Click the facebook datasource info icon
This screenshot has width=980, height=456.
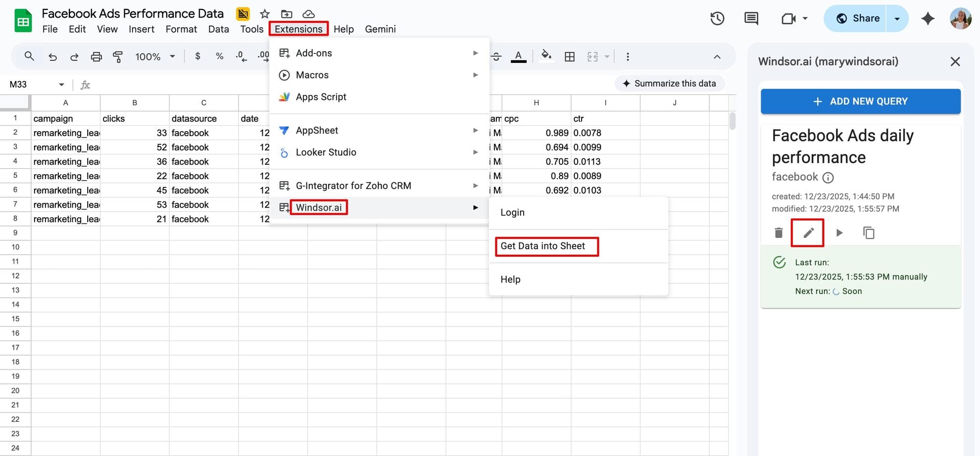(x=829, y=178)
